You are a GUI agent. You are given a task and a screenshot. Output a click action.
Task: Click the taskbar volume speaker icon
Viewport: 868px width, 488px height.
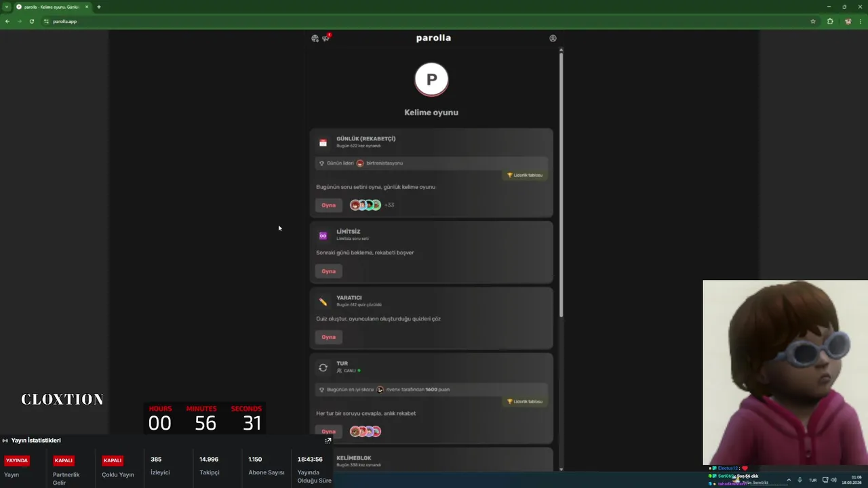(x=833, y=480)
